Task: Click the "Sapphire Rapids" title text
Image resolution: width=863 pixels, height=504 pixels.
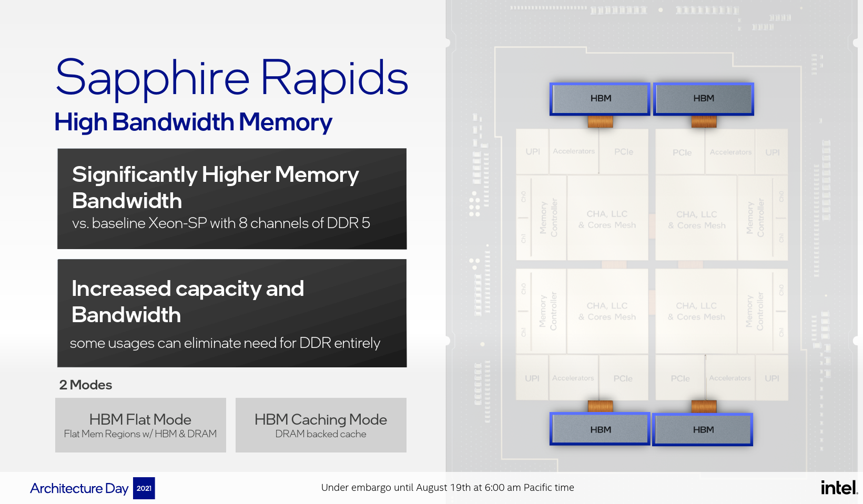Action: (232, 79)
